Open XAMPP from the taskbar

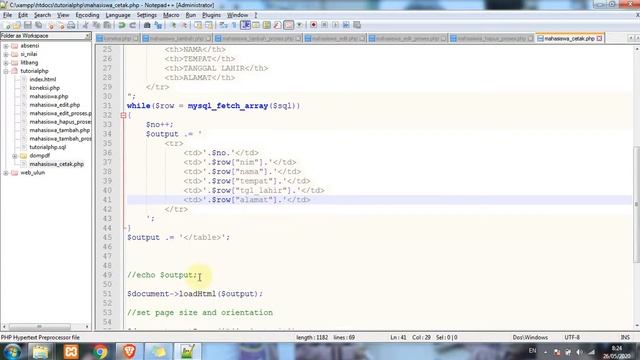point(71,351)
